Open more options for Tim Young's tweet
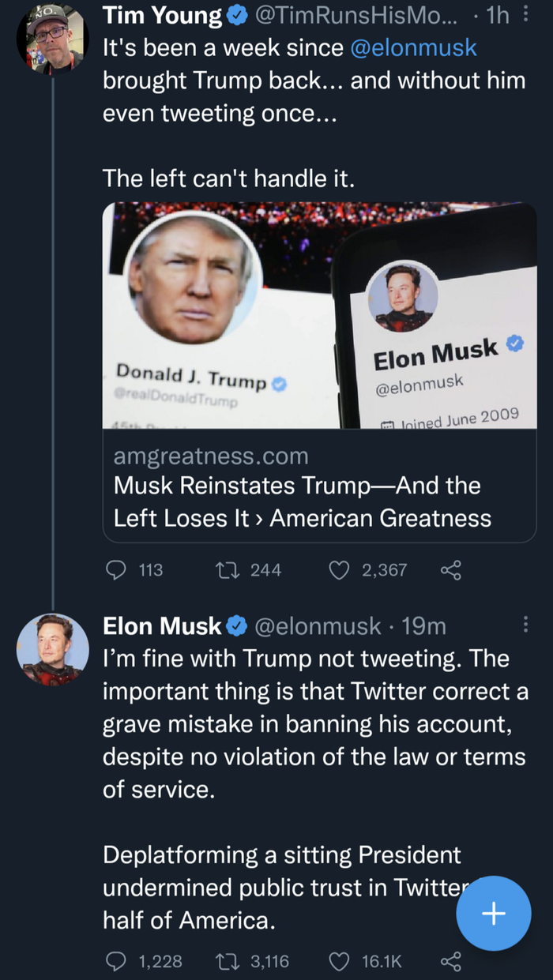The height and width of the screenshot is (980, 553). (x=526, y=15)
